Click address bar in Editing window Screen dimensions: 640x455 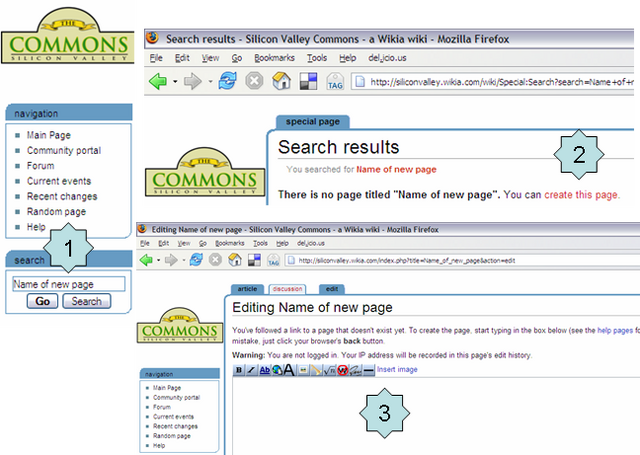(462, 260)
